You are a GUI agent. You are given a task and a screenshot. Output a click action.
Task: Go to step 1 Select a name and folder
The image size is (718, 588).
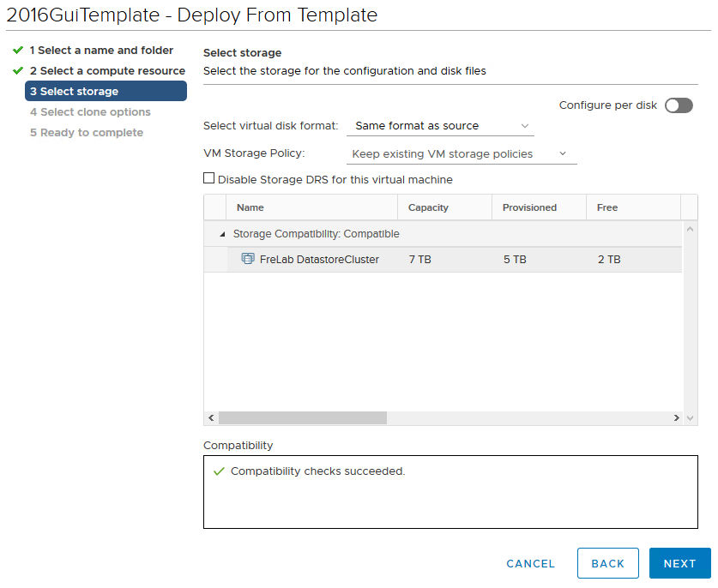coord(101,51)
